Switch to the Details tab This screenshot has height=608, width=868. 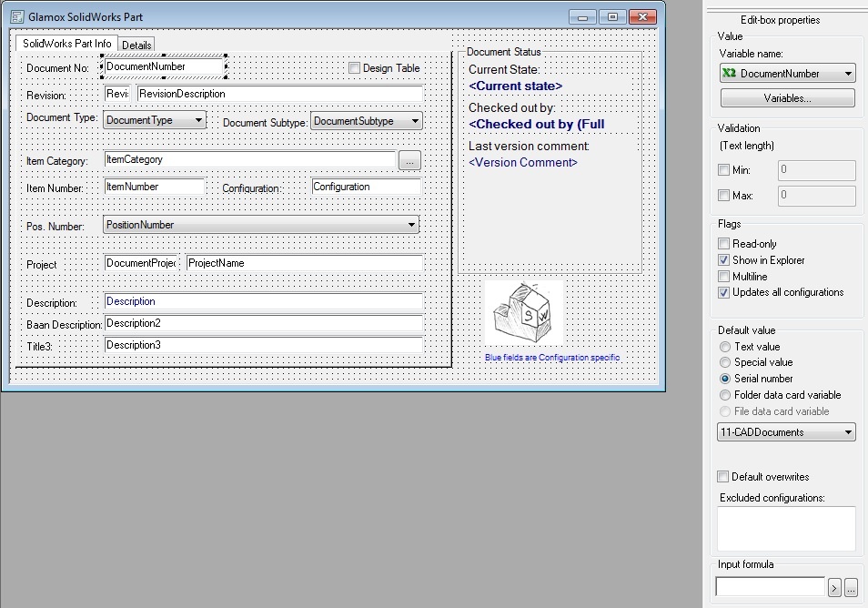click(x=136, y=45)
